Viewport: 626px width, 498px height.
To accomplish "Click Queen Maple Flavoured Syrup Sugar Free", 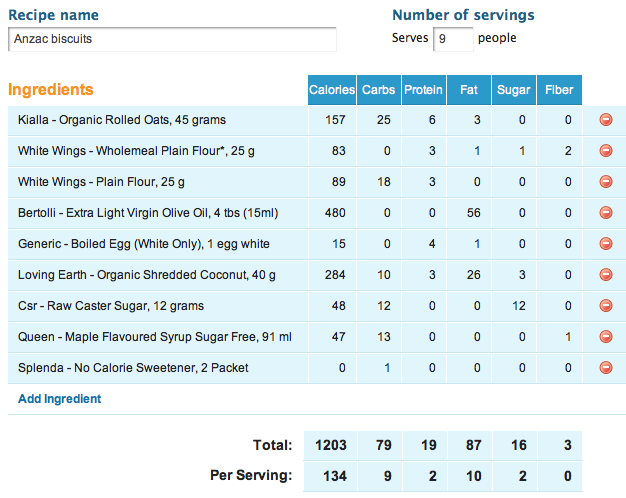I will pos(155,337).
